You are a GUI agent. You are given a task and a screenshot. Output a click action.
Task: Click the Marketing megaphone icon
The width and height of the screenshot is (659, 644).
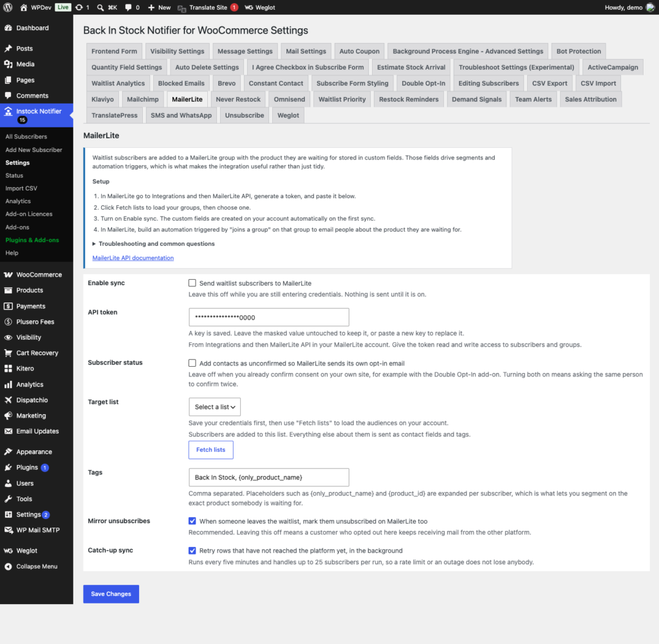point(8,416)
